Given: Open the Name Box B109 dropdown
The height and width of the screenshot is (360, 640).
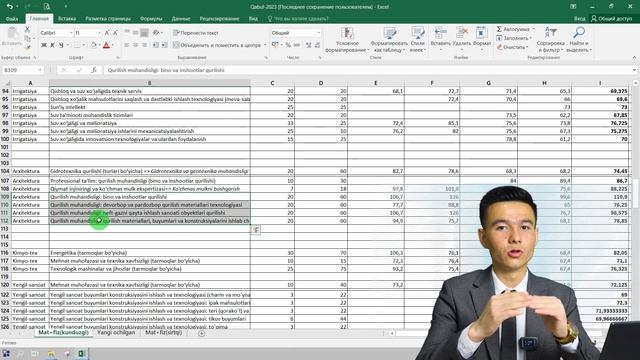Looking at the screenshot, I should (x=40, y=70).
